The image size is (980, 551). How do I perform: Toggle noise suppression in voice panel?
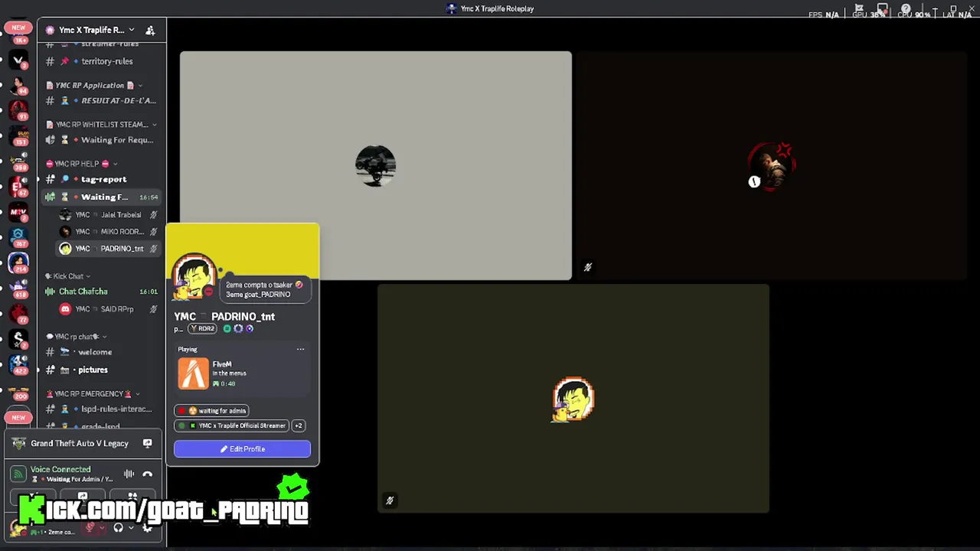[x=129, y=474]
